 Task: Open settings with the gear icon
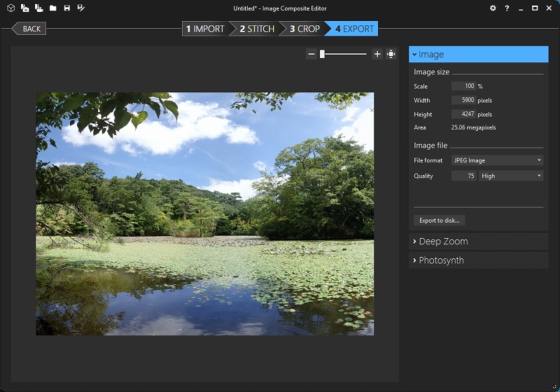click(x=493, y=8)
